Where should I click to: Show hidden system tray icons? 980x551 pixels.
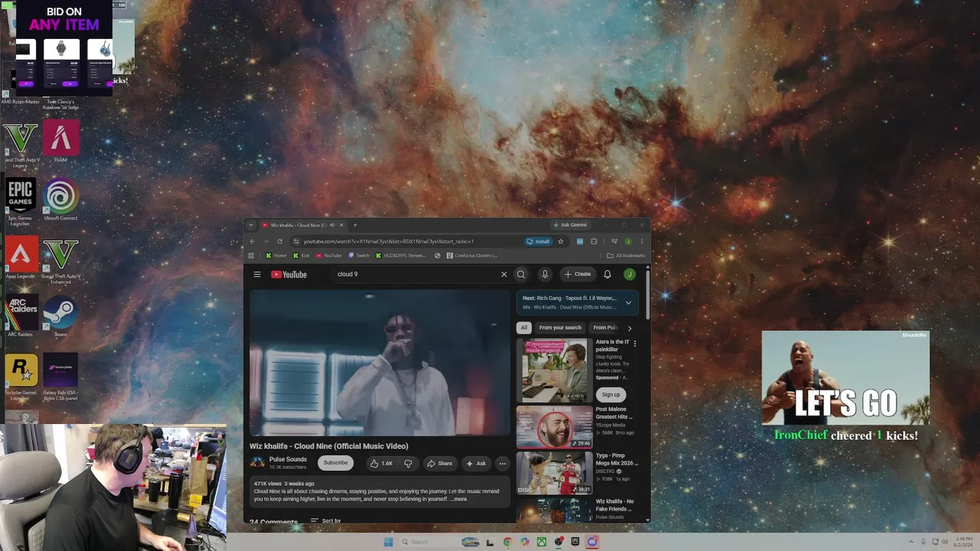tap(911, 542)
